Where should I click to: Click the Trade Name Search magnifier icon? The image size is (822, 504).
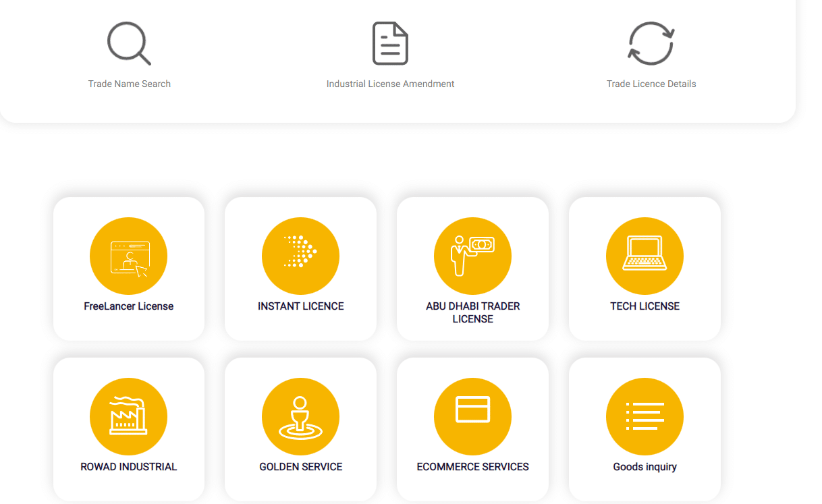click(129, 43)
